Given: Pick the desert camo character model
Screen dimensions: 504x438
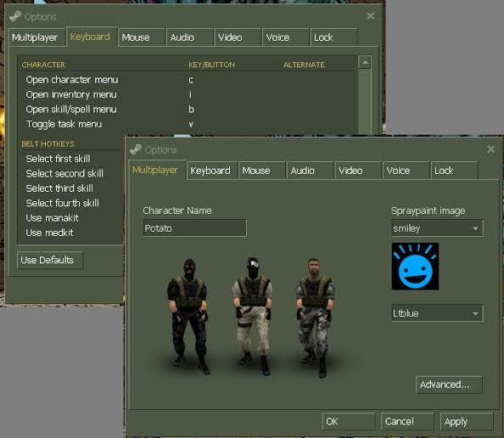Looking at the screenshot, I should point(253,316).
